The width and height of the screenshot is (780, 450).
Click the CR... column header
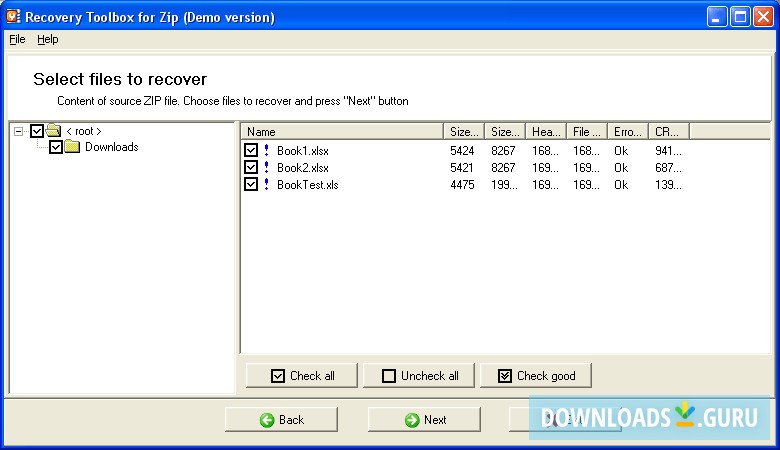click(669, 132)
